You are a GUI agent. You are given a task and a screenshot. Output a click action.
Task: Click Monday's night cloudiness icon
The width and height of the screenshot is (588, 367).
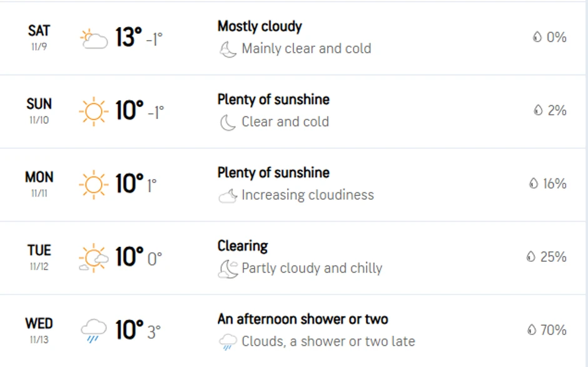pos(228,196)
